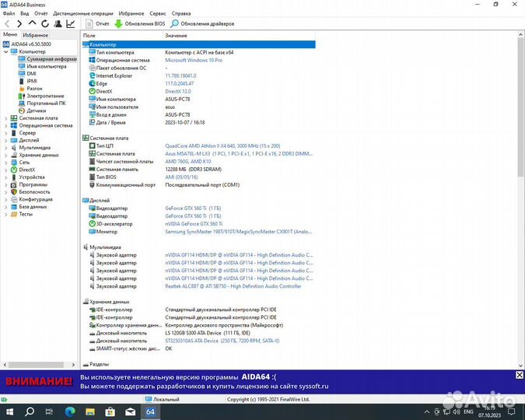Open the Избранное menu in the menu bar

[131, 13]
